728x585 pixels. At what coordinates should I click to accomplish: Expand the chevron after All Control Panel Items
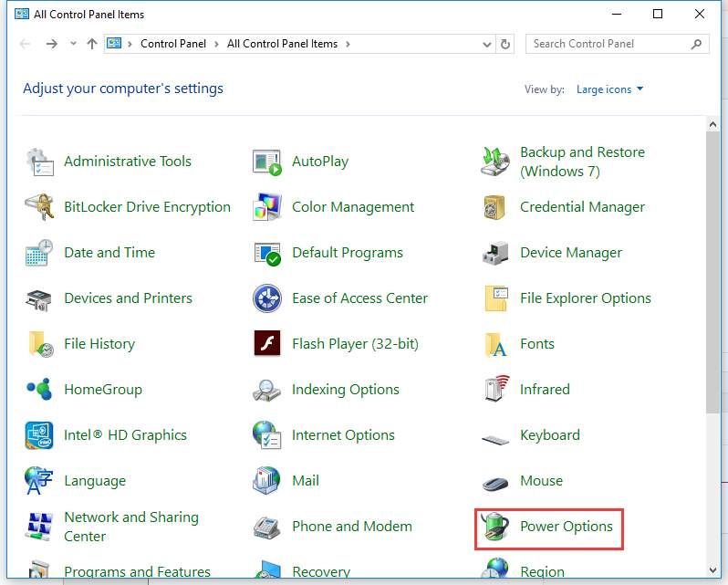point(348,44)
